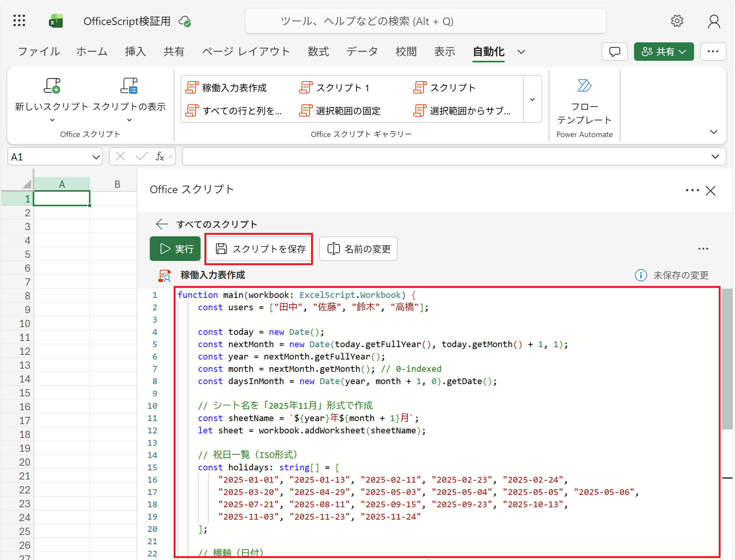Switch to the データ tab
This screenshot has width=736, height=560.
[x=362, y=52]
